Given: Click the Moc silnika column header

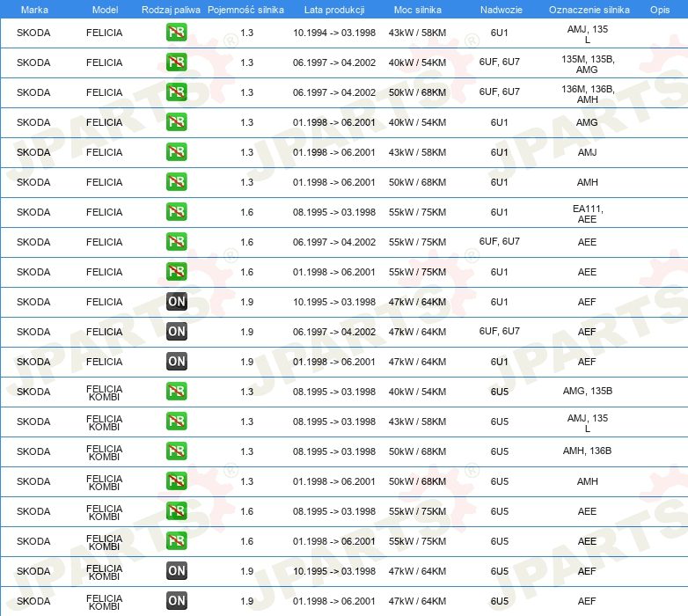Looking at the screenshot, I should tap(417, 10).
